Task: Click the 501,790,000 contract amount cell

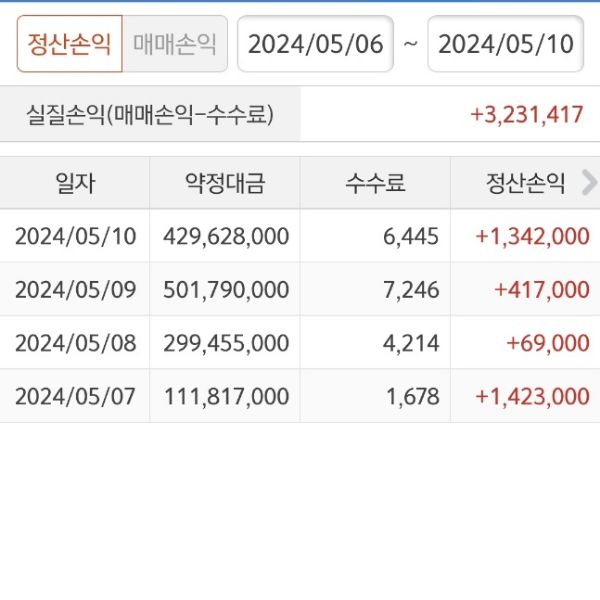Action: [226, 290]
